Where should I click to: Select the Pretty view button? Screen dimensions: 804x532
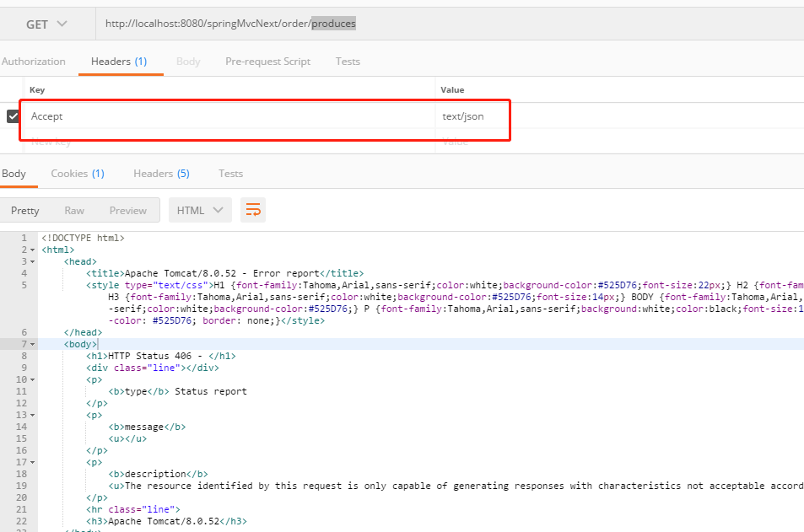click(x=25, y=211)
